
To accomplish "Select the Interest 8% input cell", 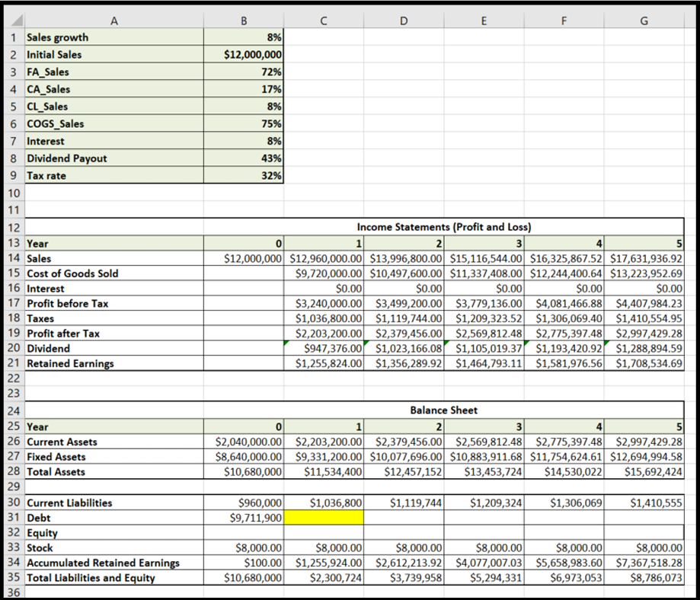I will (x=244, y=141).
